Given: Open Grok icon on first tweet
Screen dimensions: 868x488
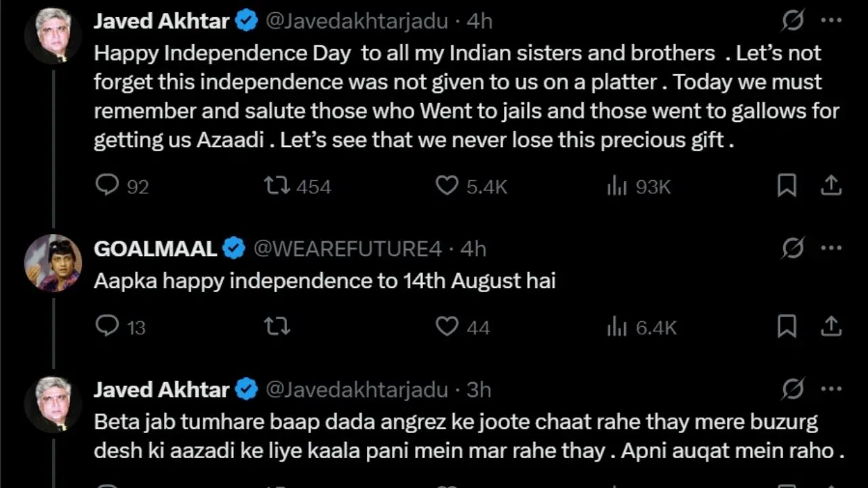Looking at the screenshot, I should pos(793,21).
